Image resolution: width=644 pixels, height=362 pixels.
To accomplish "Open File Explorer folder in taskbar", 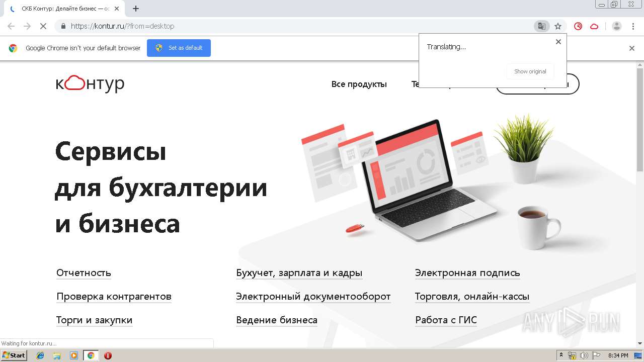I will coord(57,355).
